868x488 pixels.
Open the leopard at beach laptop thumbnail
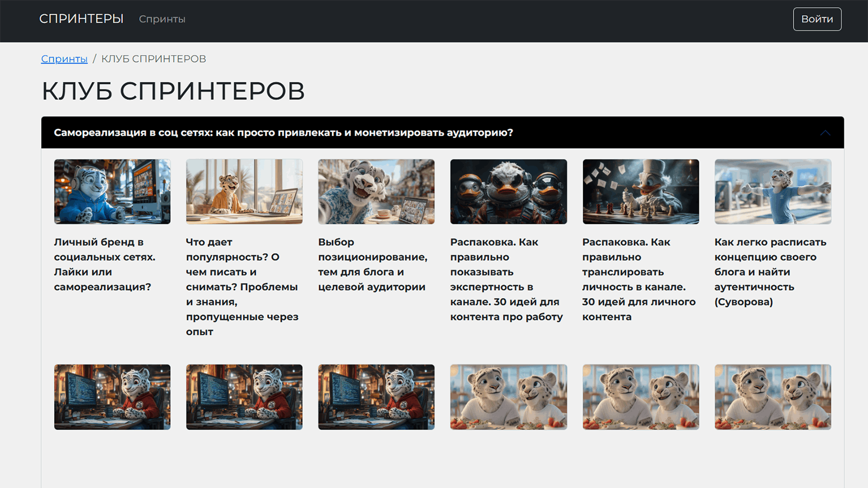[244, 192]
